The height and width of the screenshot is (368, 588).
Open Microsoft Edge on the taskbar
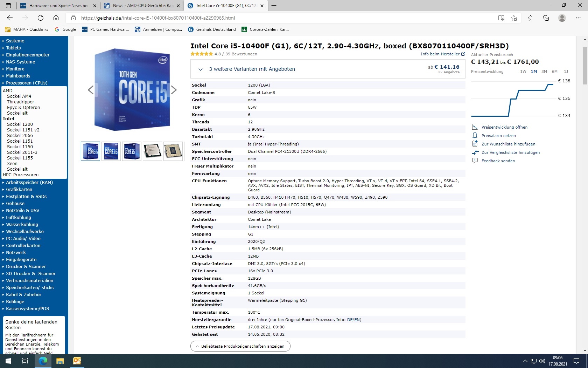pyautogui.click(x=43, y=361)
